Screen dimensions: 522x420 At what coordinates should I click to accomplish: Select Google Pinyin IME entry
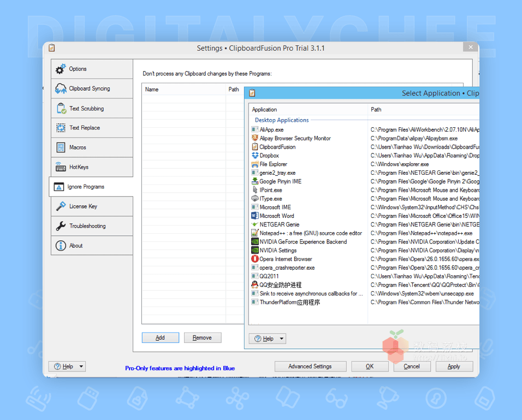(280, 181)
